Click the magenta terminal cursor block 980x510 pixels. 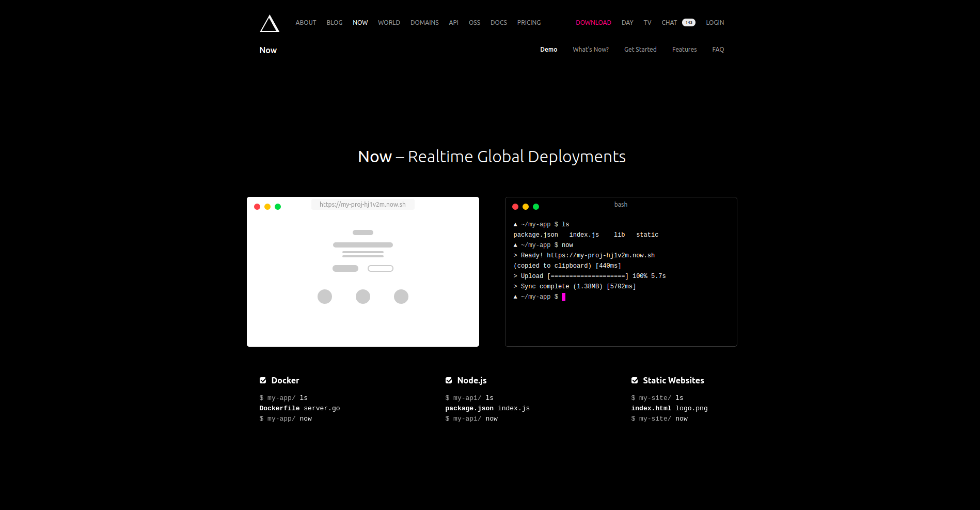click(563, 297)
